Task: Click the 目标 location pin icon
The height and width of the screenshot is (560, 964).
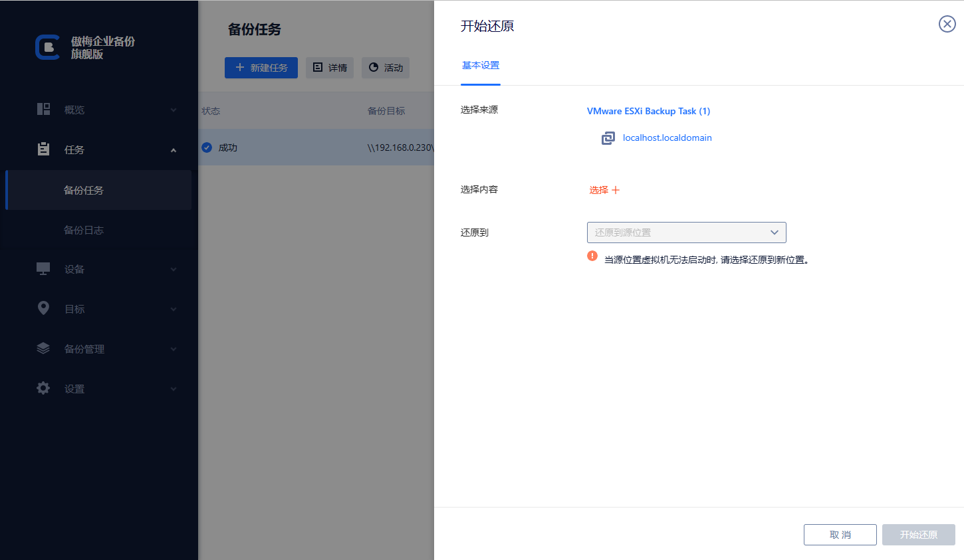Action: tap(43, 308)
